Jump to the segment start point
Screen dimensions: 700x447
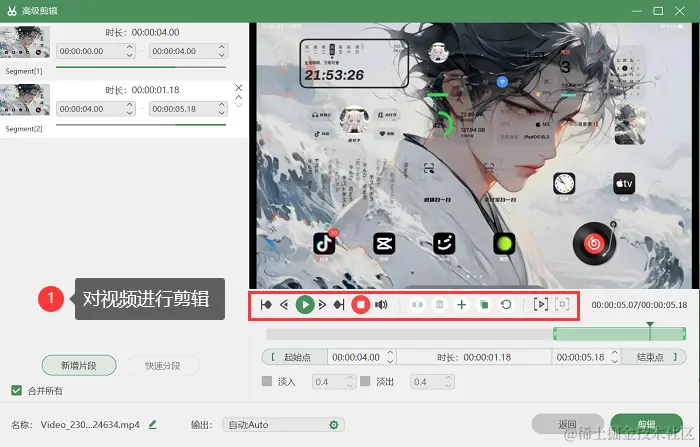[266, 305]
